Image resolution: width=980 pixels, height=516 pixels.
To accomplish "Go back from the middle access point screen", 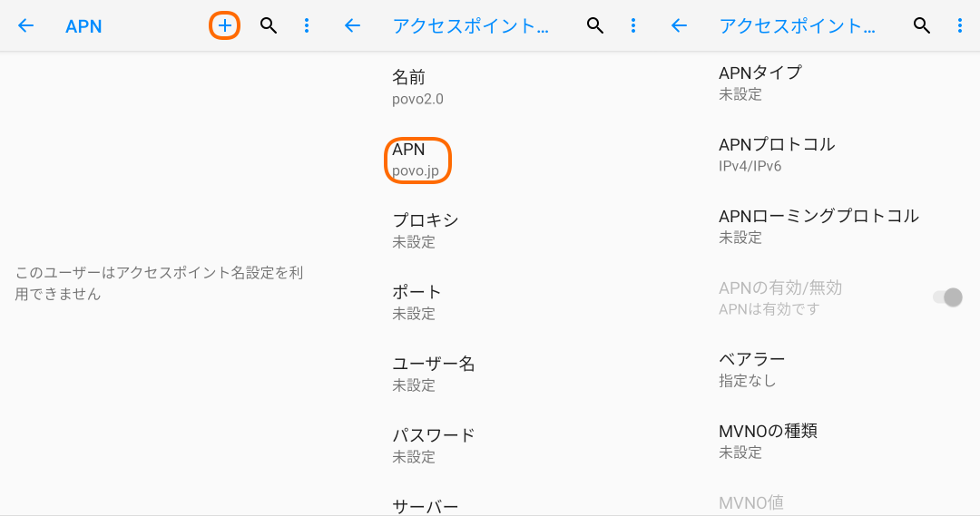I will 353,25.
